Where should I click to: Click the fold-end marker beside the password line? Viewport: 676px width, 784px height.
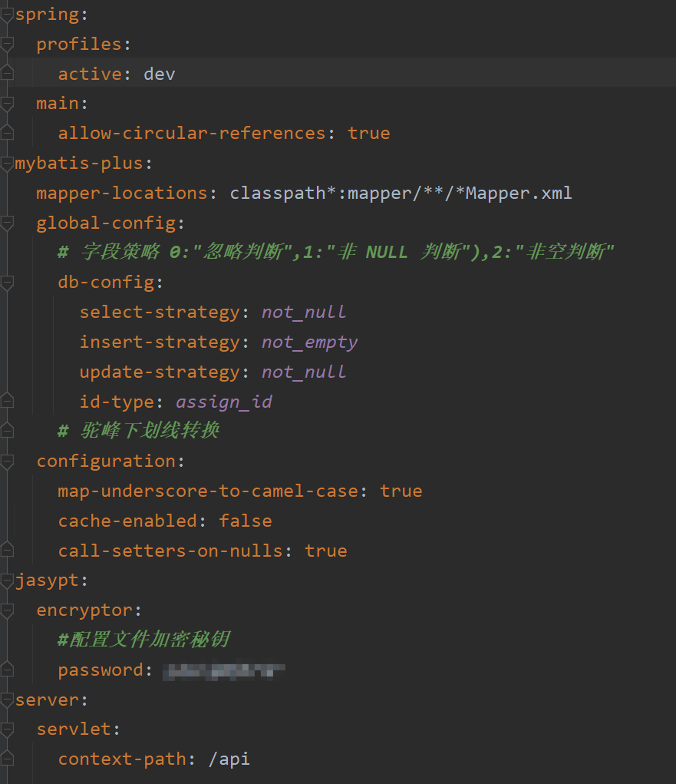[x=7, y=669]
